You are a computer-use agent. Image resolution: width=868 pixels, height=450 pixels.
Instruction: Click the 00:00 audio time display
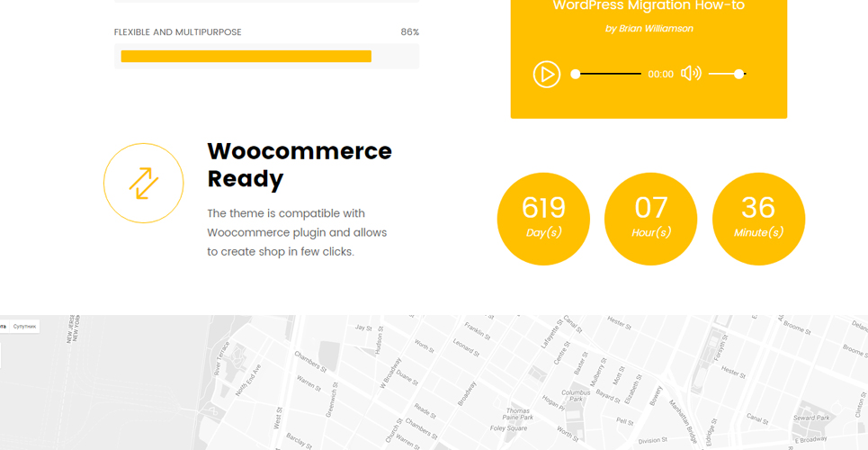point(660,75)
